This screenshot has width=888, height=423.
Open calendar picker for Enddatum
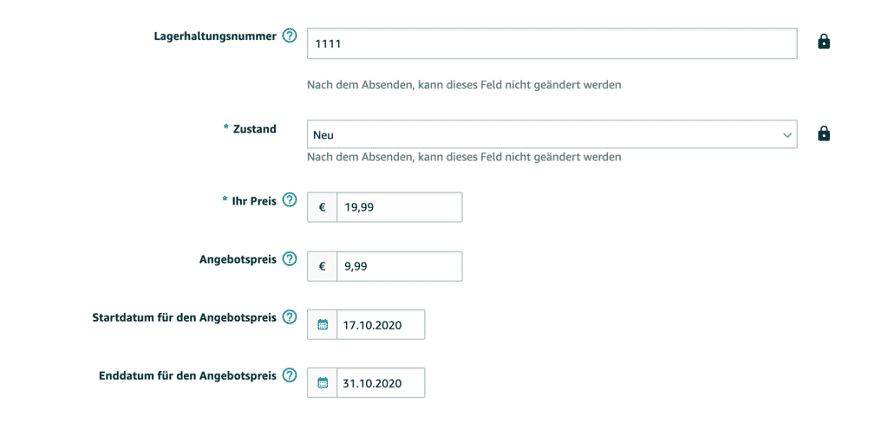tap(322, 383)
